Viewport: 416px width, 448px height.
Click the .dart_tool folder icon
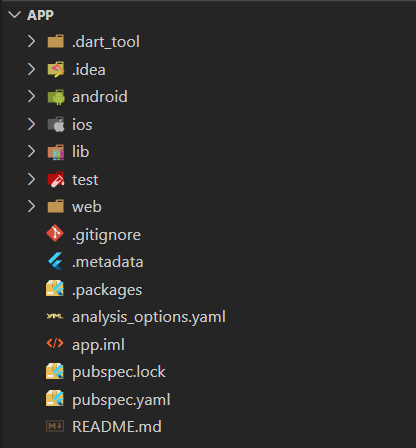pos(55,41)
